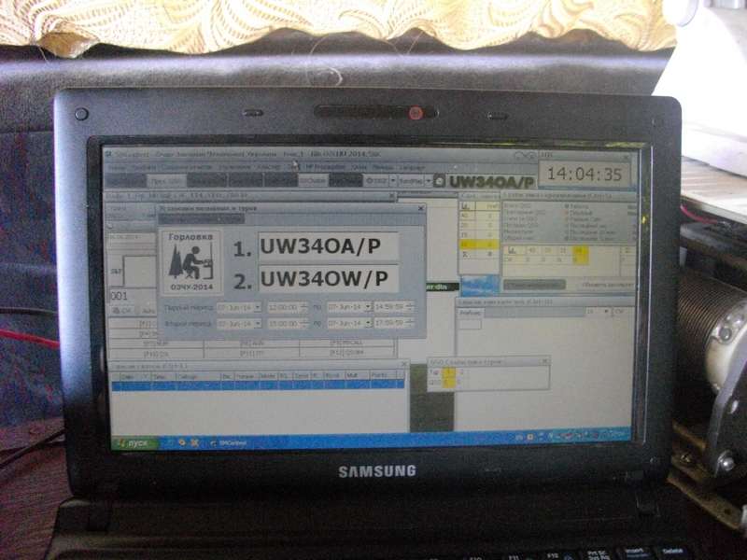Click the S&P mode label
747x560 pixels.
pos(116,271)
